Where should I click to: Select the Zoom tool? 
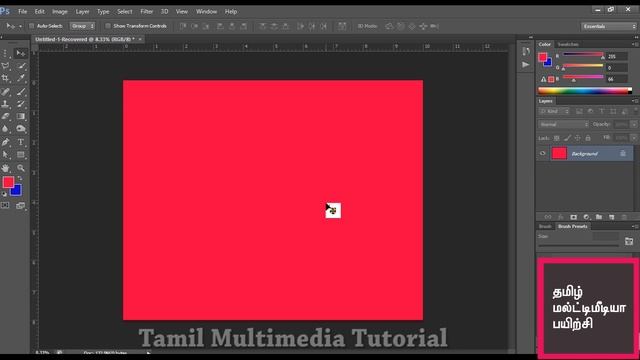tap(21, 168)
